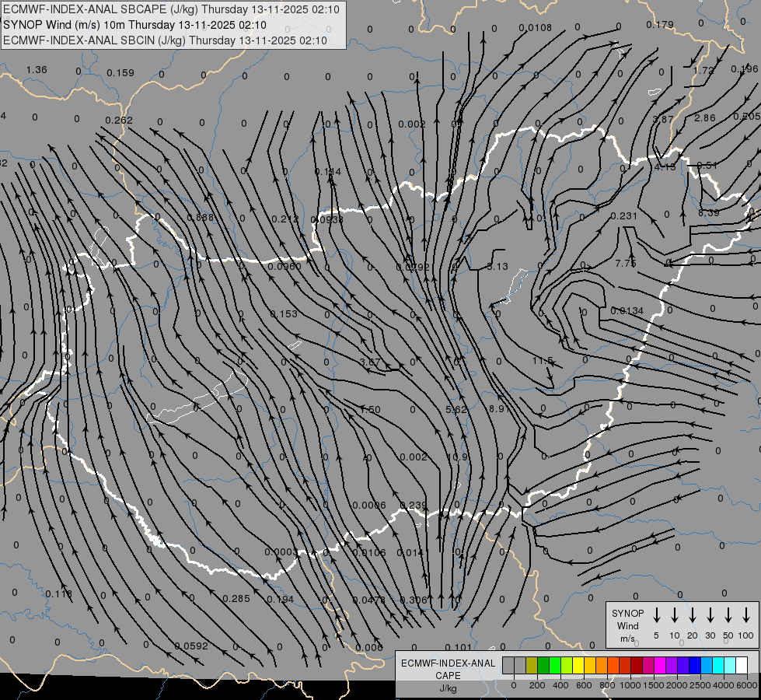Pick the orange swatch left of the 800 tick
The height and width of the screenshot is (700, 761).
click(602, 665)
